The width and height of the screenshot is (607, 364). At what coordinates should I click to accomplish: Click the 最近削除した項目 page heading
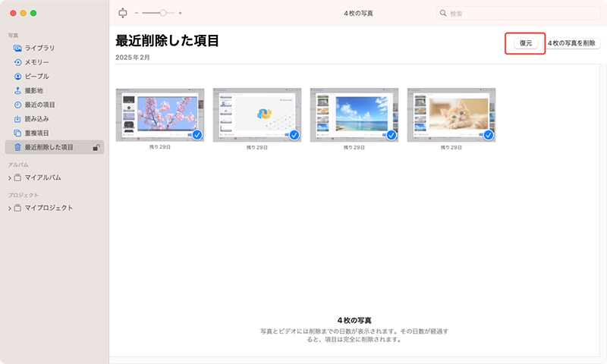167,41
